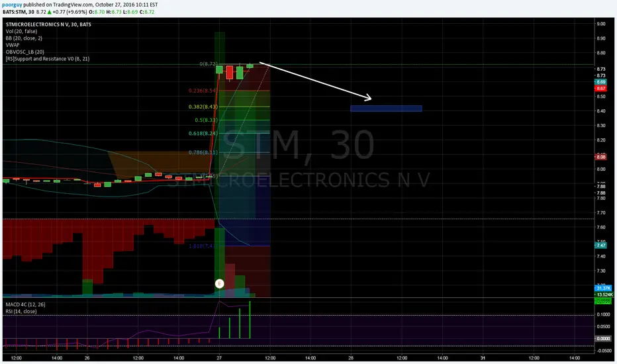Select date 31 on time axis
Viewport: 617px width, 364px height.
483,358
